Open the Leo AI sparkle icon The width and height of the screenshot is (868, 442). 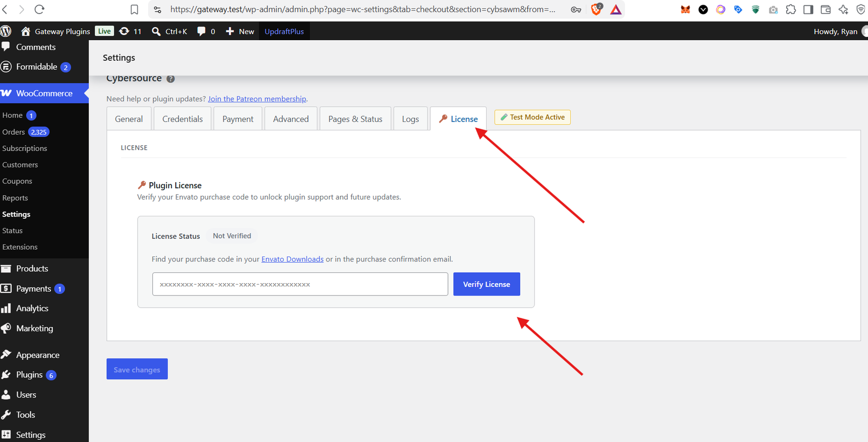(844, 9)
